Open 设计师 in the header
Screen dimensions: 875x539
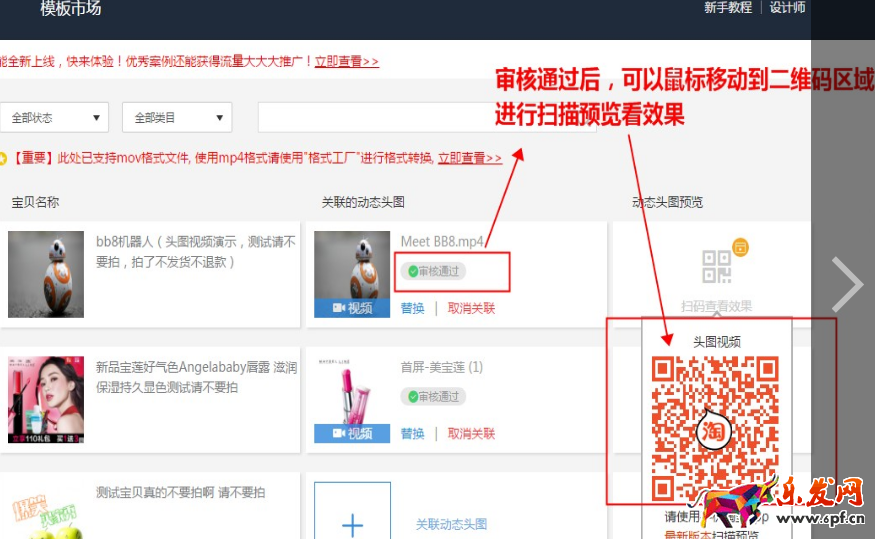787,7
